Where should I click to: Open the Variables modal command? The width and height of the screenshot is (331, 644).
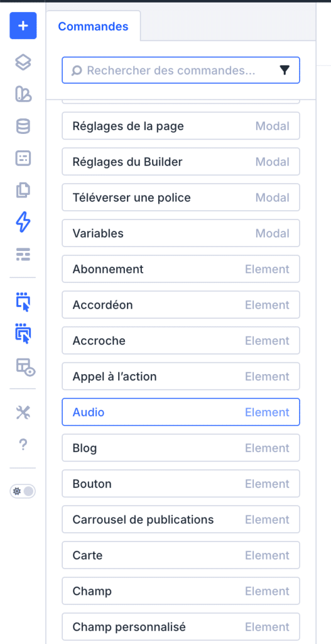pyautogui.click(x=181, y=233)
